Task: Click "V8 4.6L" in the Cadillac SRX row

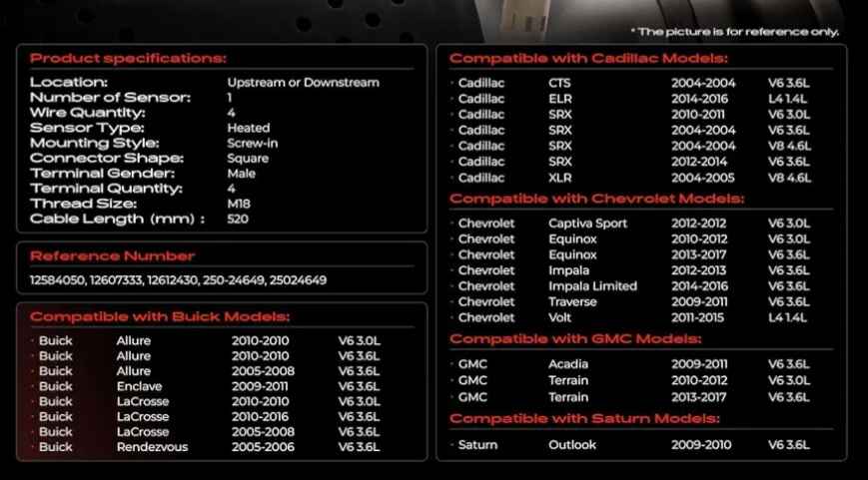Action: pyautogui.click(x=789, y=146)
